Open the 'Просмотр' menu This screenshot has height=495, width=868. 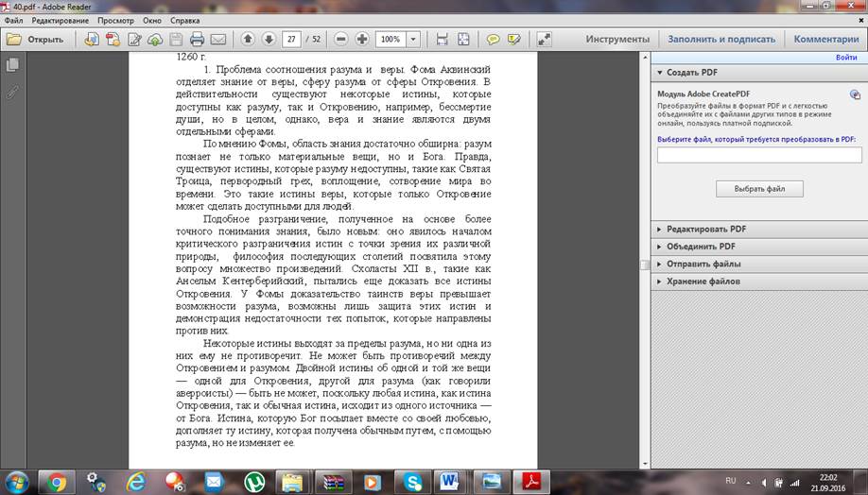tap(115, 20)
